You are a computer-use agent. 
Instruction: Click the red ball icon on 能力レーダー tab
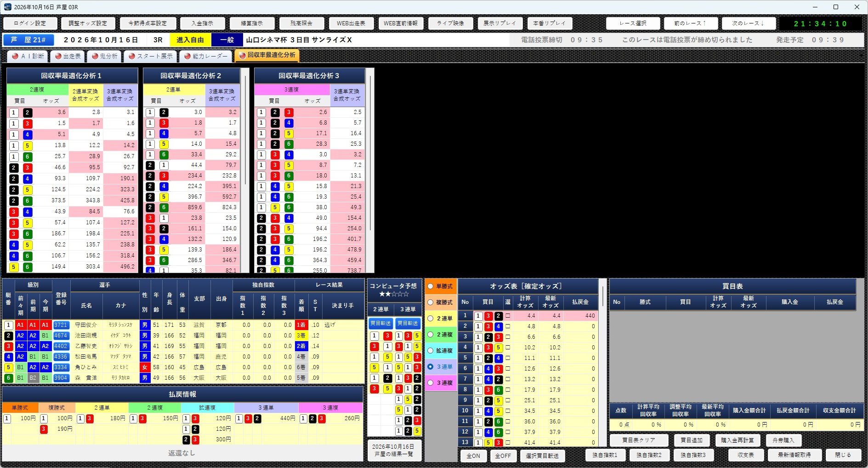click(x=187, y=56)
